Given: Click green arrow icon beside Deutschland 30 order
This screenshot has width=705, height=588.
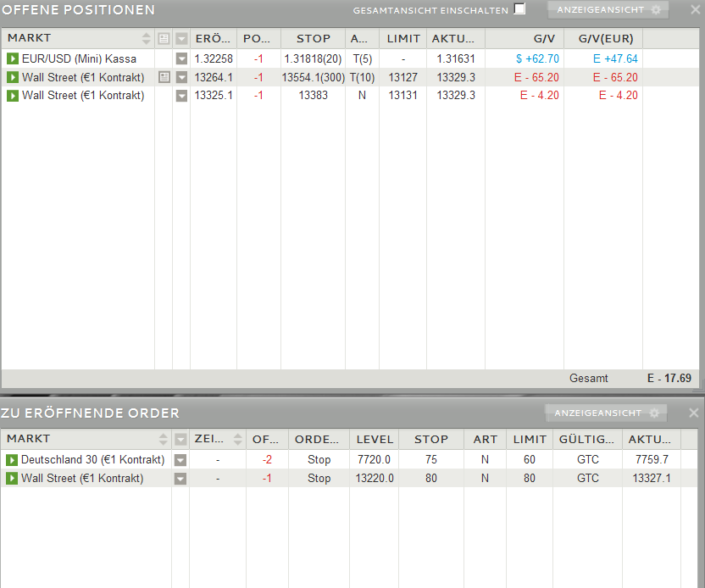Looking at the screenshot, I should point(13,460).
